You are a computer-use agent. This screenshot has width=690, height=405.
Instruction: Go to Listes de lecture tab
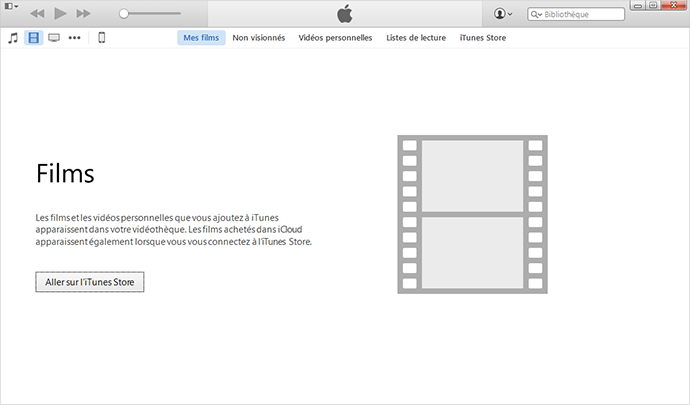[416, 38]
